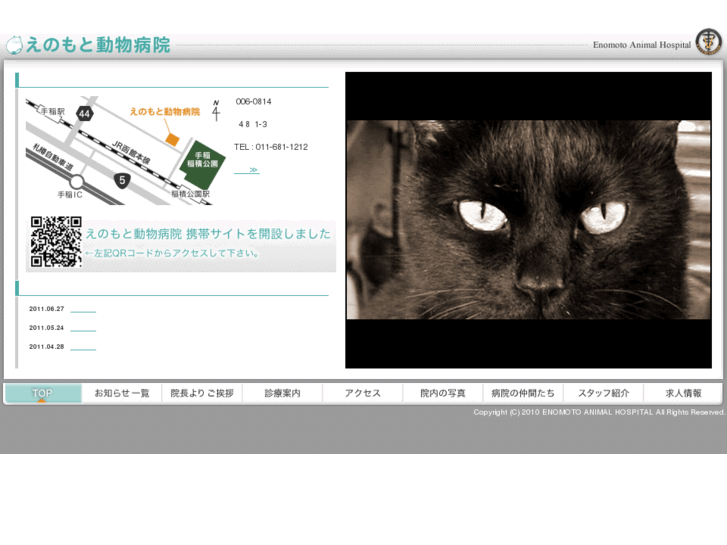Click the access map image
The image size is (727, 545).
125,150
